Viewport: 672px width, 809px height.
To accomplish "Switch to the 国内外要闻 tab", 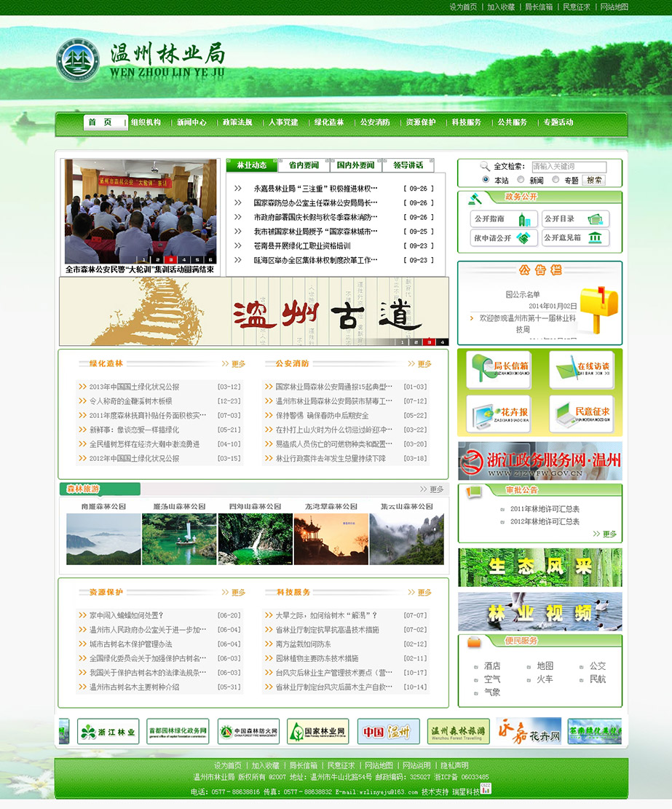I will (356, 165).
